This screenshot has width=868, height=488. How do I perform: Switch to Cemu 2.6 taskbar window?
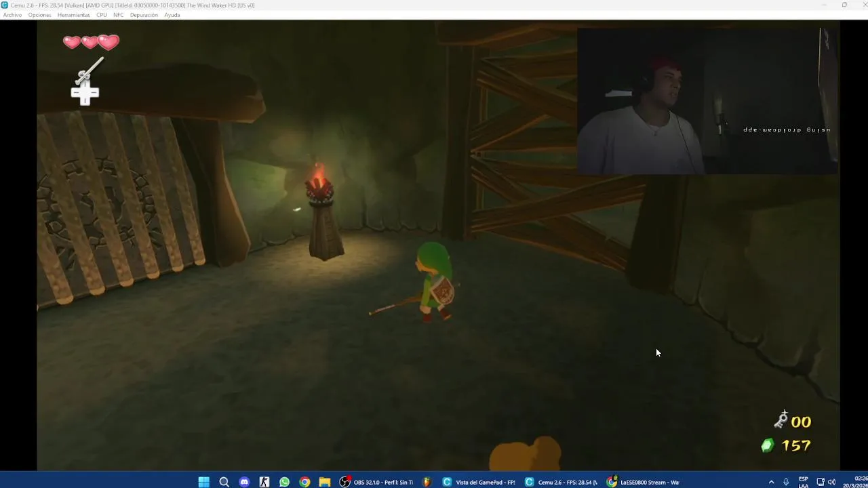click(561, 482)
